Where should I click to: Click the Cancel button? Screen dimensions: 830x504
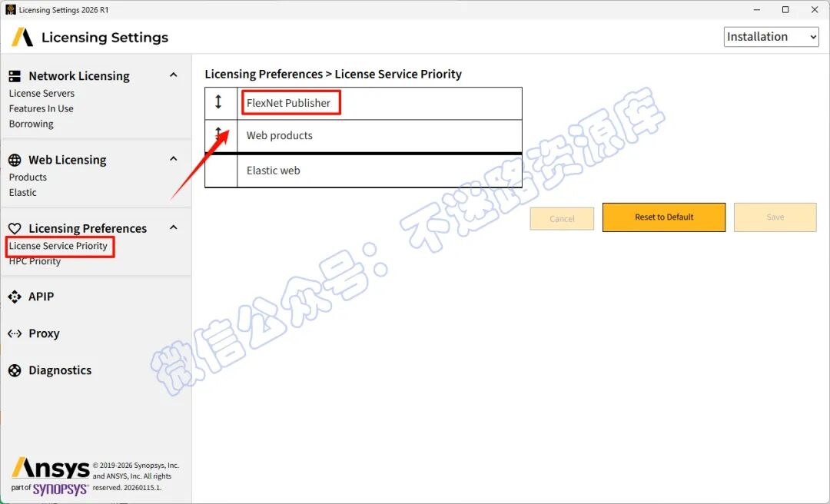point(562,218)
